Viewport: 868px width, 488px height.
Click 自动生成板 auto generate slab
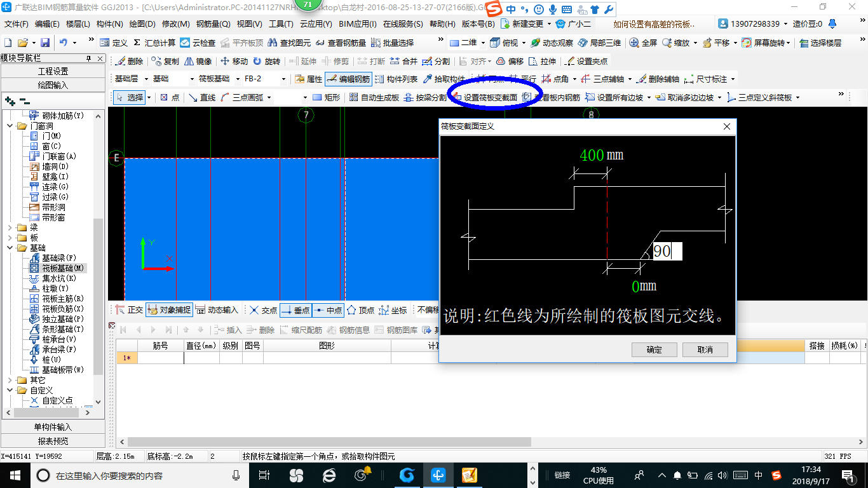pyautogui.click(x=374, y=98)
